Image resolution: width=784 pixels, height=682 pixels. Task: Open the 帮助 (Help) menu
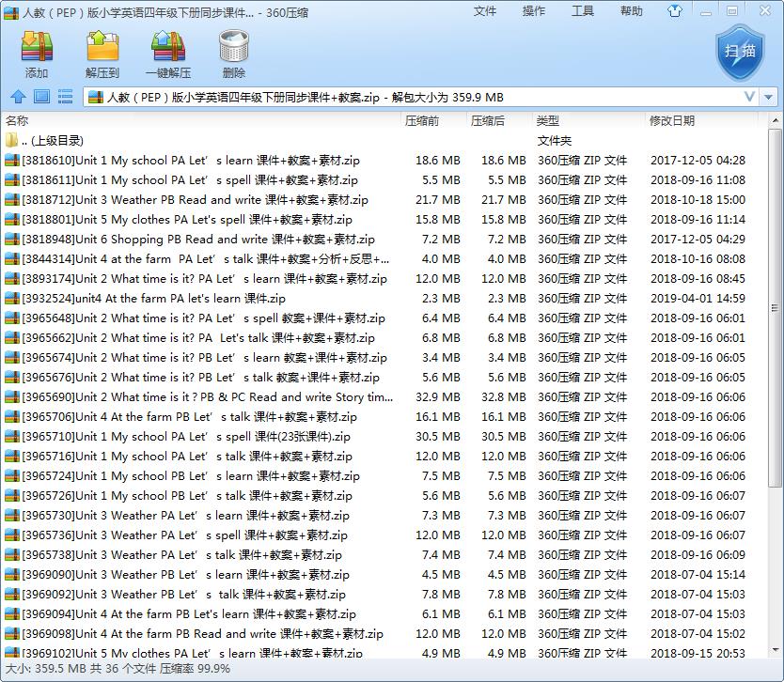(632, 11)
